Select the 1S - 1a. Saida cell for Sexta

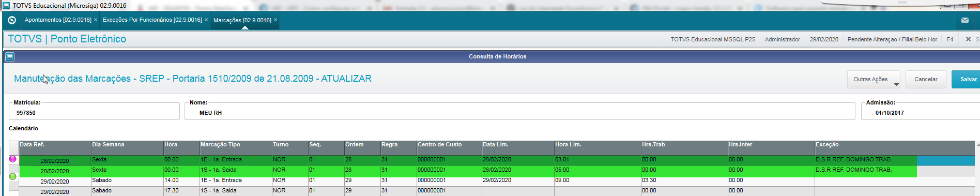click(x=236, y=170)
